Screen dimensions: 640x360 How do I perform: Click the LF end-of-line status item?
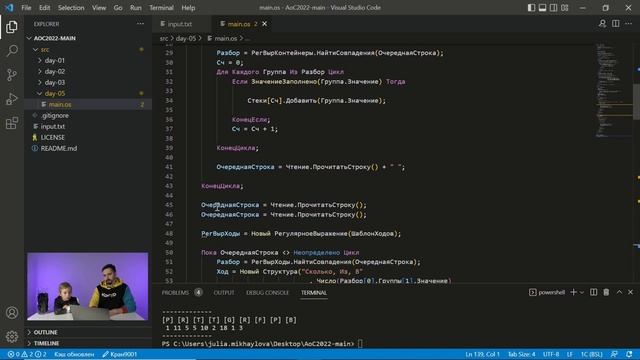570,354
